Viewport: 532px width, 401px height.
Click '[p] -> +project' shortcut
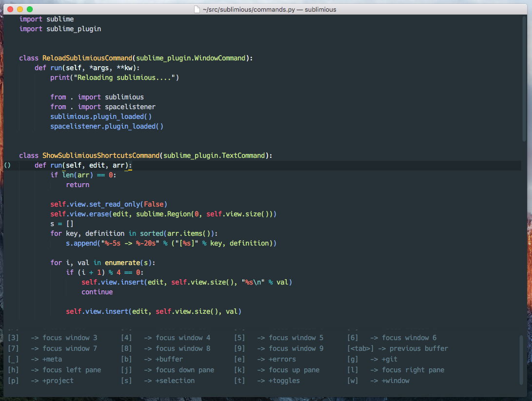point(40,381)
